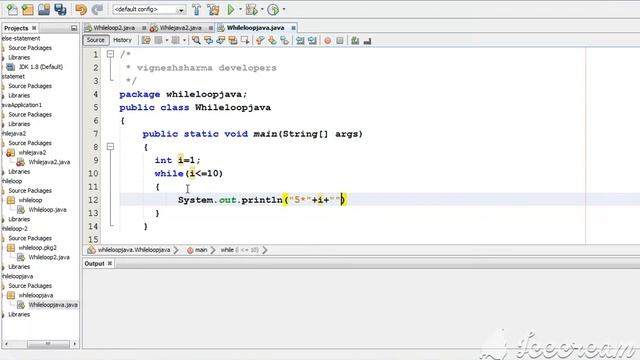
Task: Switch to the Whileloop2.java tab
Action: [x=114, y=28]
